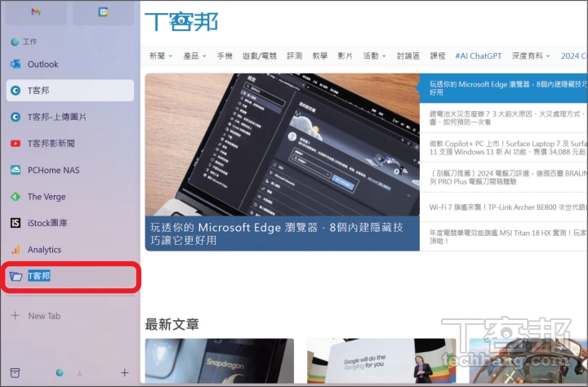Open the Wi-Fi 7 TP-Link Archer BE800 headline
This screenshot has height=387, width=588.
(503, 207)
